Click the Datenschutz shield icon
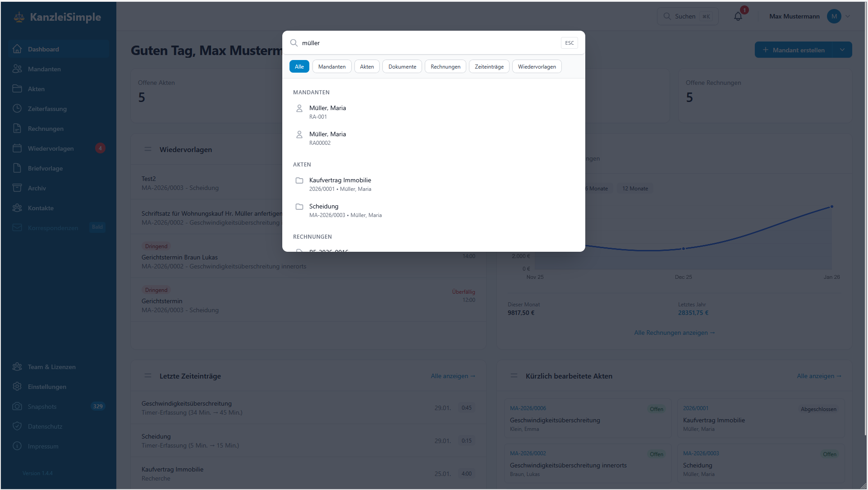 (x=17, y=426)
